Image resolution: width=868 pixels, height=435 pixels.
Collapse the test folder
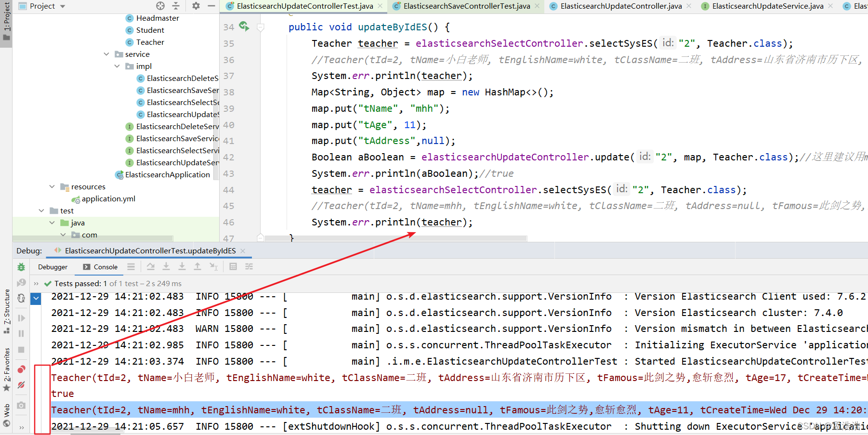[x=41, y=211]
